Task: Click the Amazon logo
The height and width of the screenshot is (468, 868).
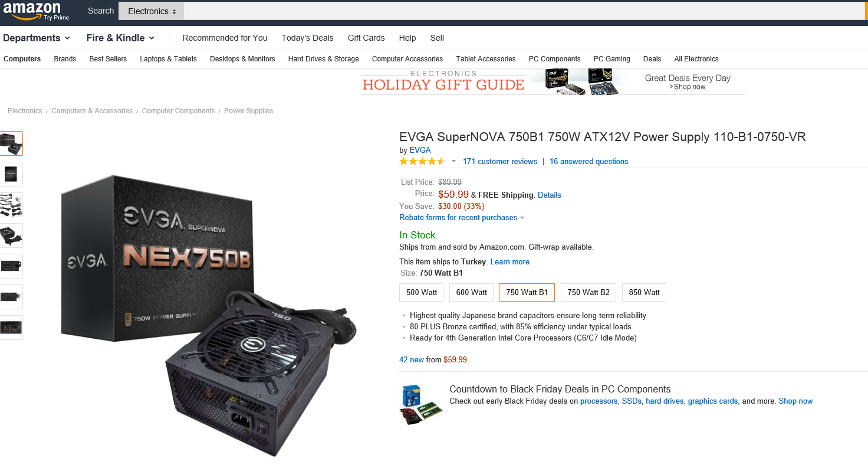Action: click(36, 11)
